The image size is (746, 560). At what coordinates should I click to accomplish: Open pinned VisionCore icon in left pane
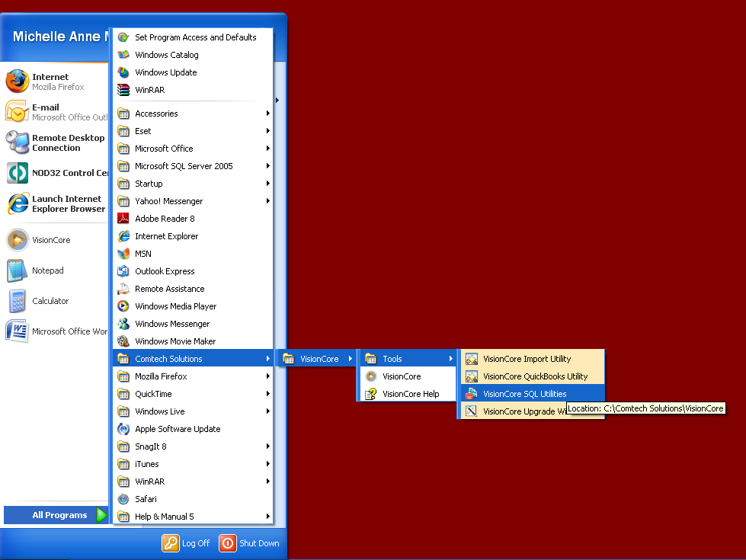point(17,240)
